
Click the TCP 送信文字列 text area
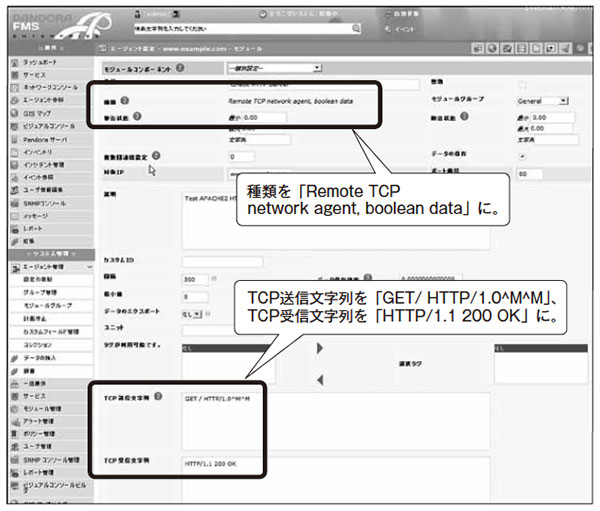click(x=336, y=421)
